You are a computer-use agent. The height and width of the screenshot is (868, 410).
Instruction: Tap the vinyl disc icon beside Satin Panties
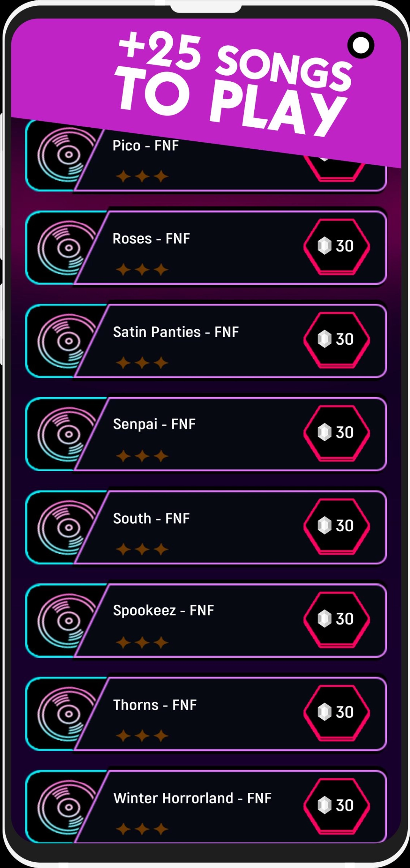(x=66, y=341)
